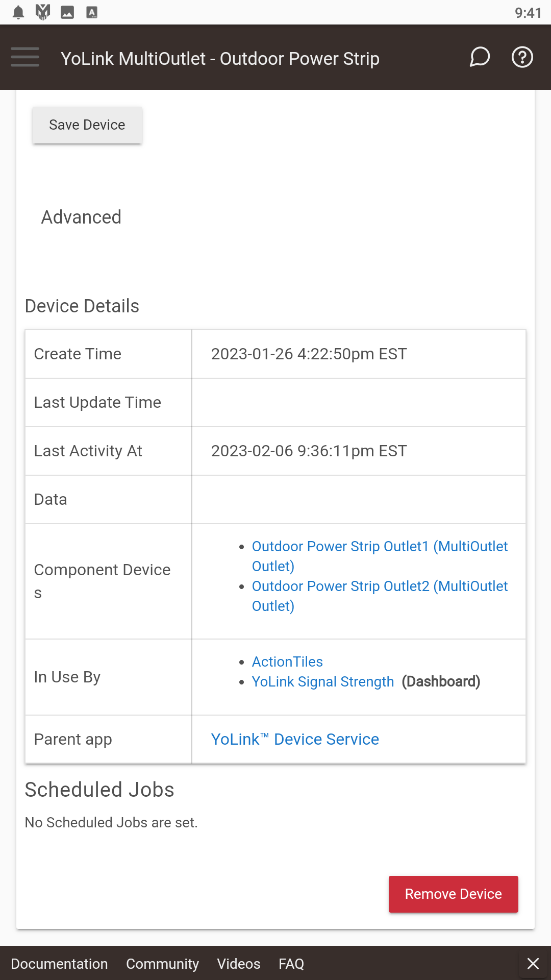The height and width of the screenshot is (980, 551).
Task: Tap the M mail icon in status bar
Action: click(x=43, y=12)
